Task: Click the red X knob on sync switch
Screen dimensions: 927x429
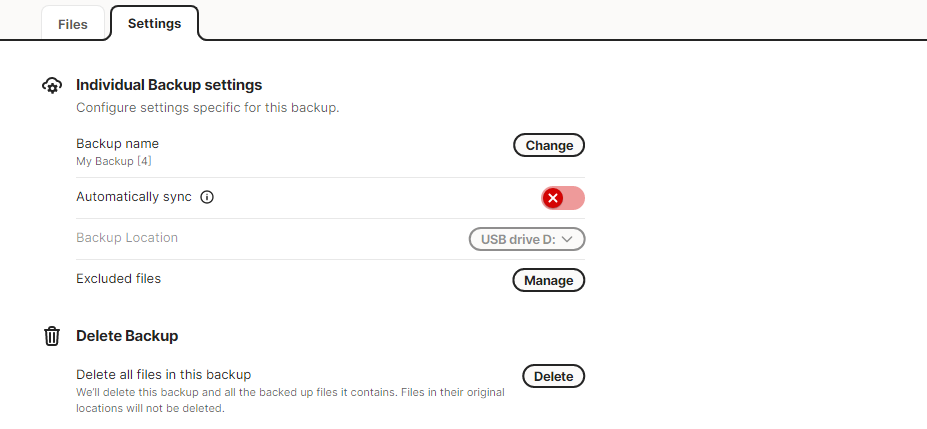Action: [x=553, y=198]
